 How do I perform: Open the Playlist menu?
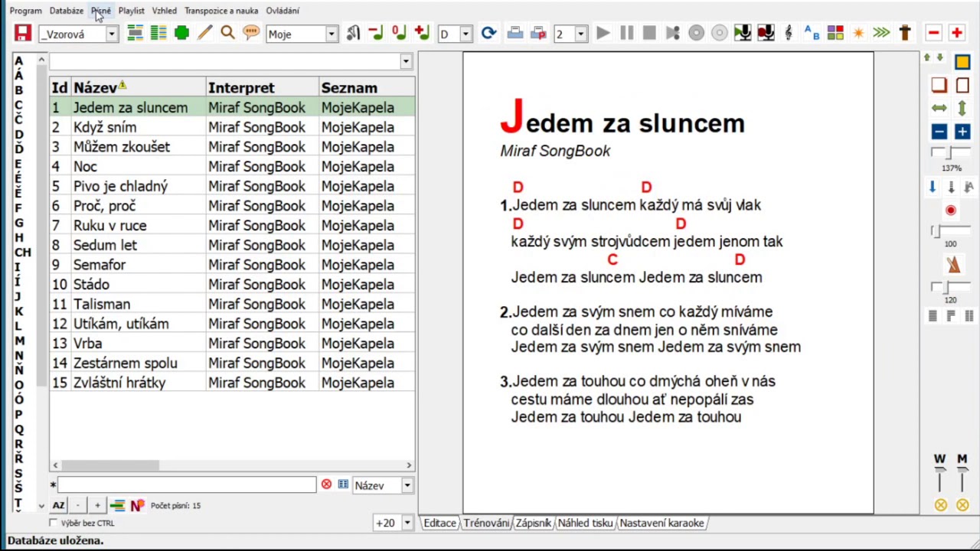click(x=131, y=11)
